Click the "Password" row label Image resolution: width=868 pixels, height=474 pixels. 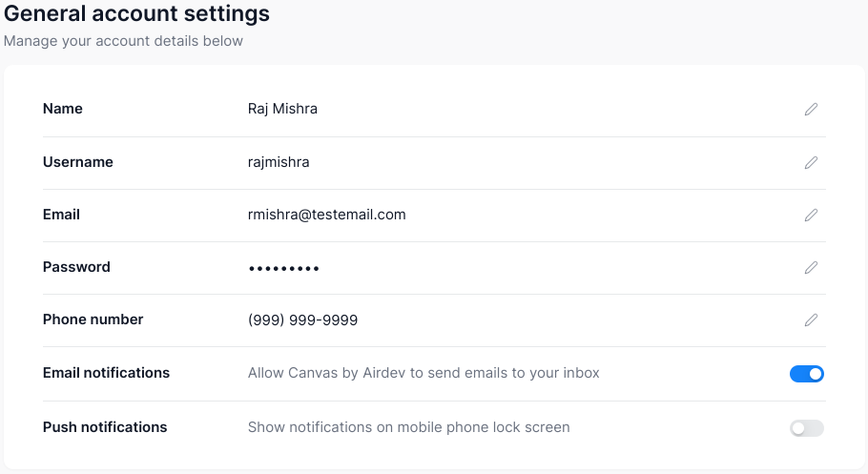click(76, 267)
